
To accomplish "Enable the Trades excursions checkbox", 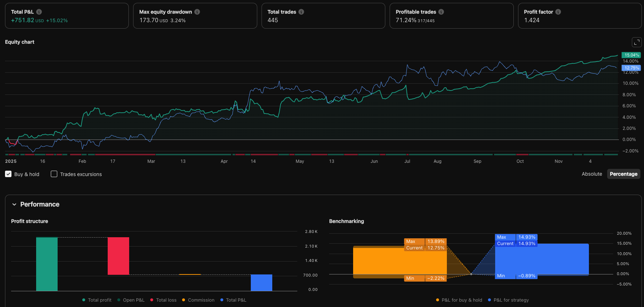I will click(x=54, y=174).
